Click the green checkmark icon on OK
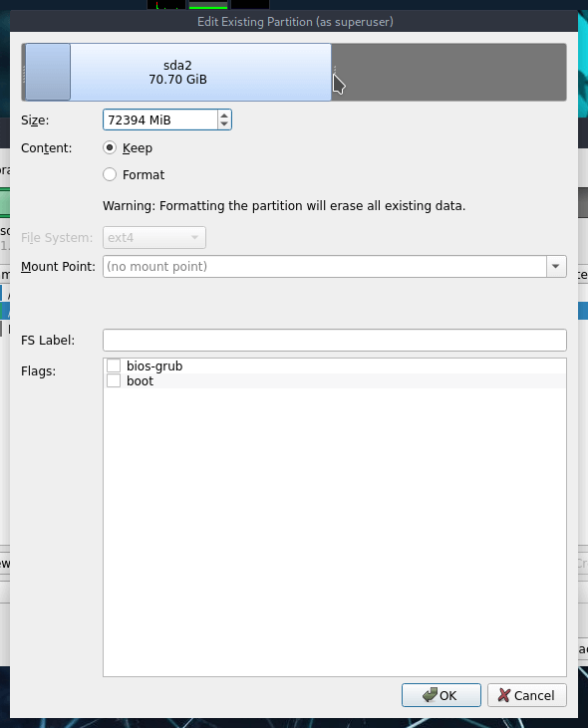 430,694
